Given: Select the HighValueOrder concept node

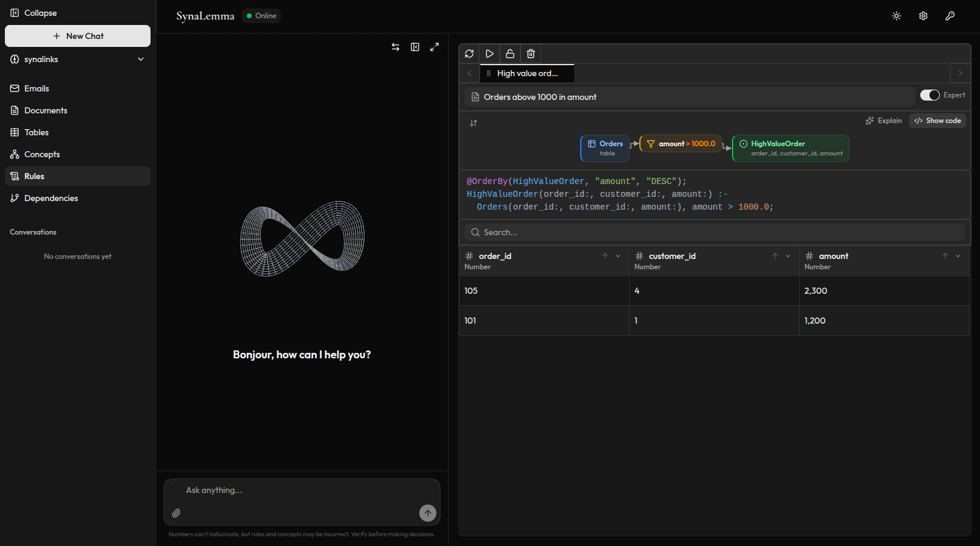Looking at the screenshot, I should [x=790, y=148].
